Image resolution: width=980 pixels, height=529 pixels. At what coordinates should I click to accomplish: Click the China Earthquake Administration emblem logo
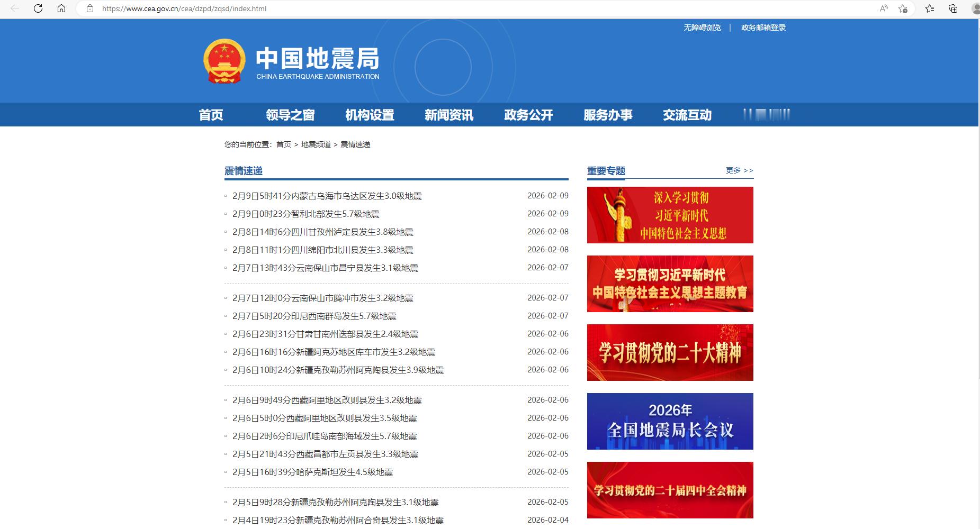tap(224, 60)
